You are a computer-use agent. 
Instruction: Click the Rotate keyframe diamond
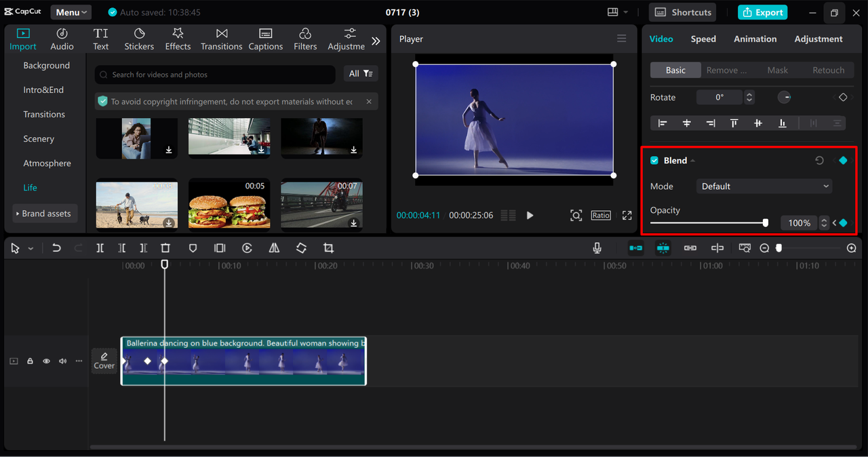coord(843,98)
